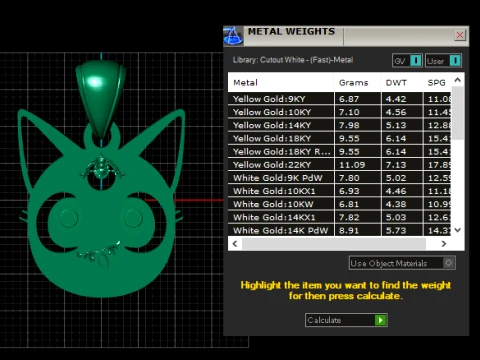The width and height of the screenshot is (480, 360).
Task: Click the 6.87 grams value
Action: click(349, 99)
